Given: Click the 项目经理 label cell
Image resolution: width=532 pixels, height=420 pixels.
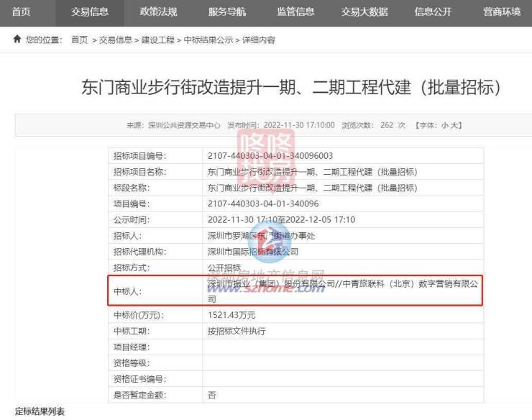Looking at the screenshot, I should 155,347.
